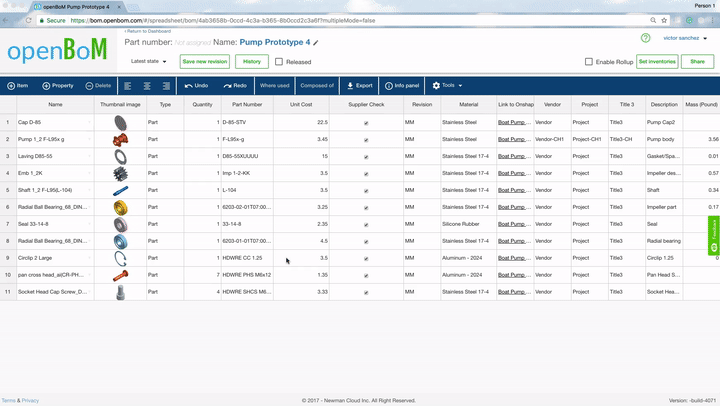Click the Return to Dashboard link

150,31
